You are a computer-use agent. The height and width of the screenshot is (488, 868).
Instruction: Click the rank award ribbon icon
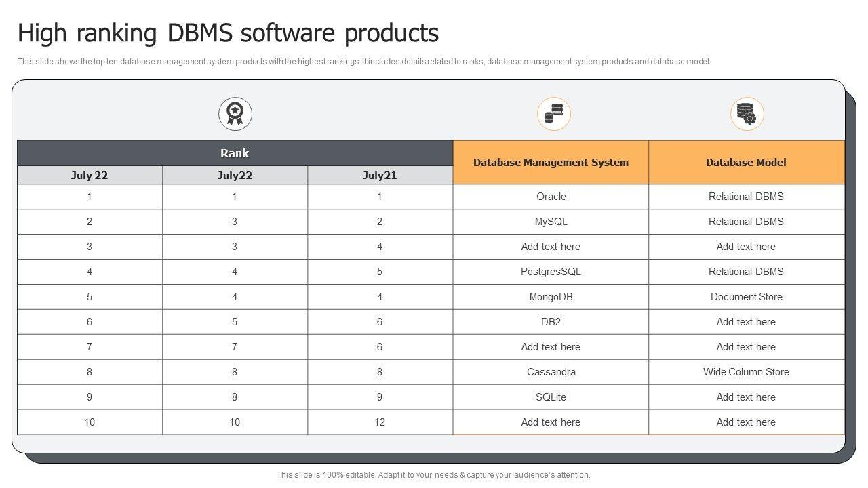coord(235,114)
